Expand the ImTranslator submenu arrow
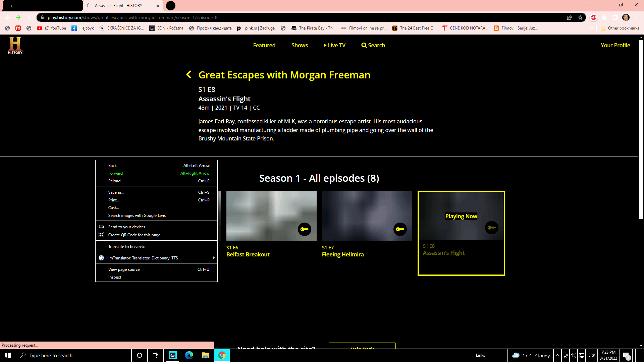Viewport: 644px width, 362px height. point(214,258)
